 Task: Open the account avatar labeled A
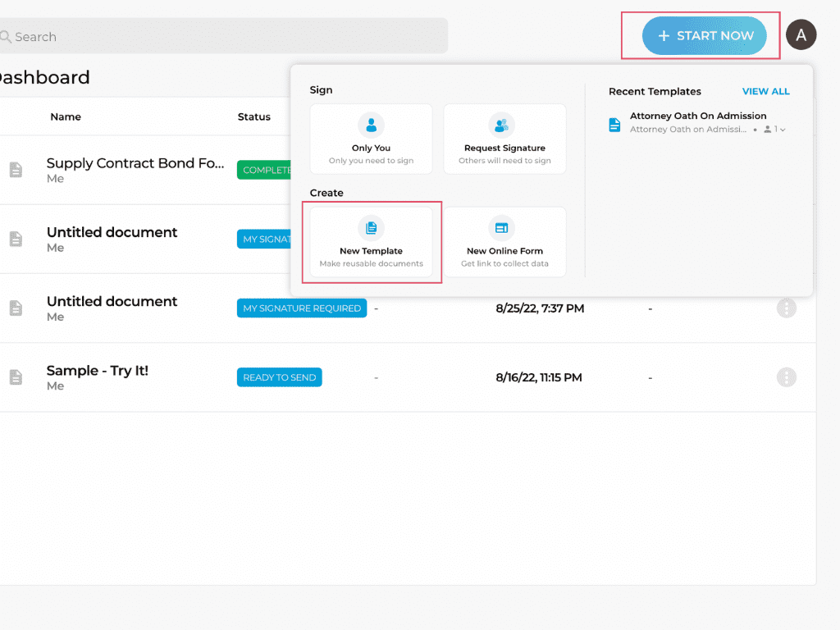[801, 34]
